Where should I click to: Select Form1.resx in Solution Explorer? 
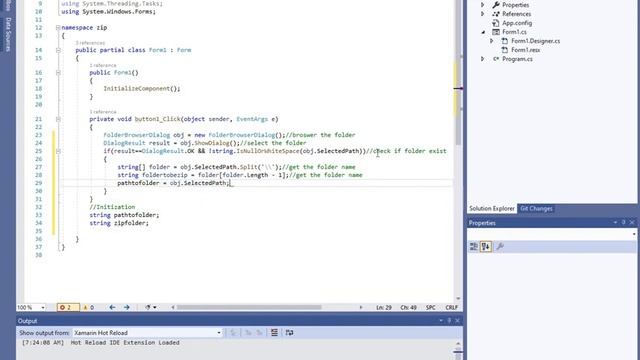click(526, 50)
